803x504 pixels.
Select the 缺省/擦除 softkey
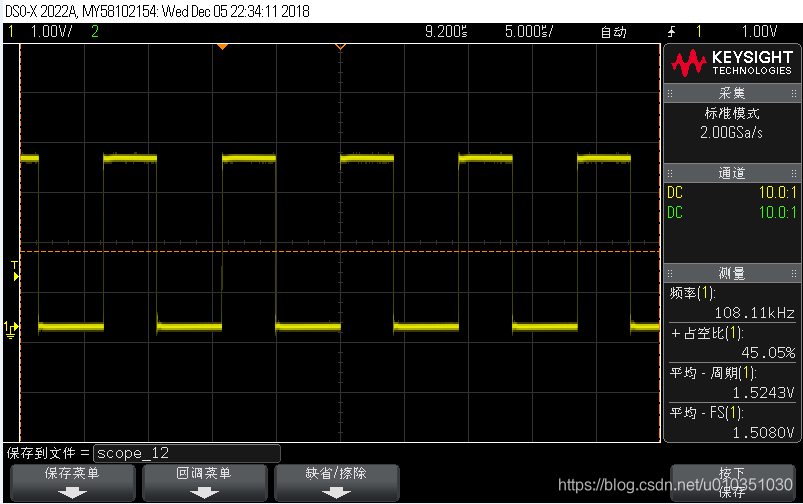point(336,482)
